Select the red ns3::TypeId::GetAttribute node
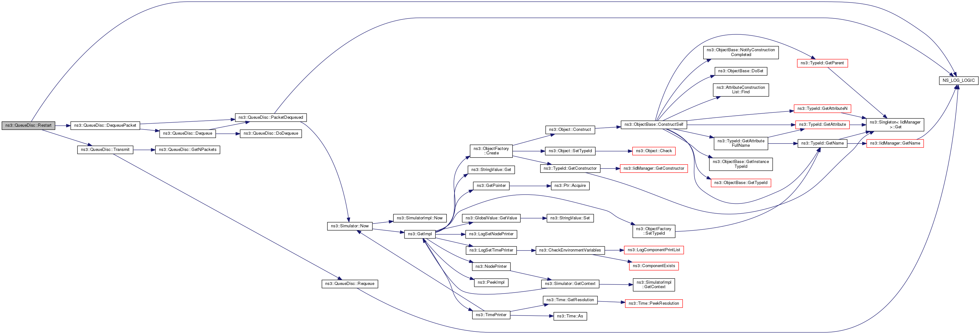The height and width of the screenshot is (334, 980). click(x=822, y=125)
